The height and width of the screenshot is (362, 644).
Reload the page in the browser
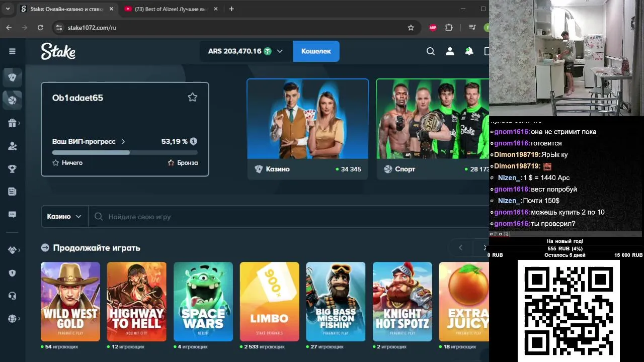tap(40, 28)
